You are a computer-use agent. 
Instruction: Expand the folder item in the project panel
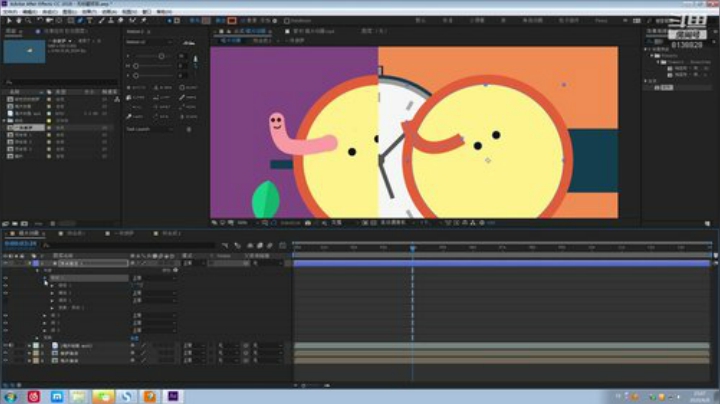pos(5,121)
